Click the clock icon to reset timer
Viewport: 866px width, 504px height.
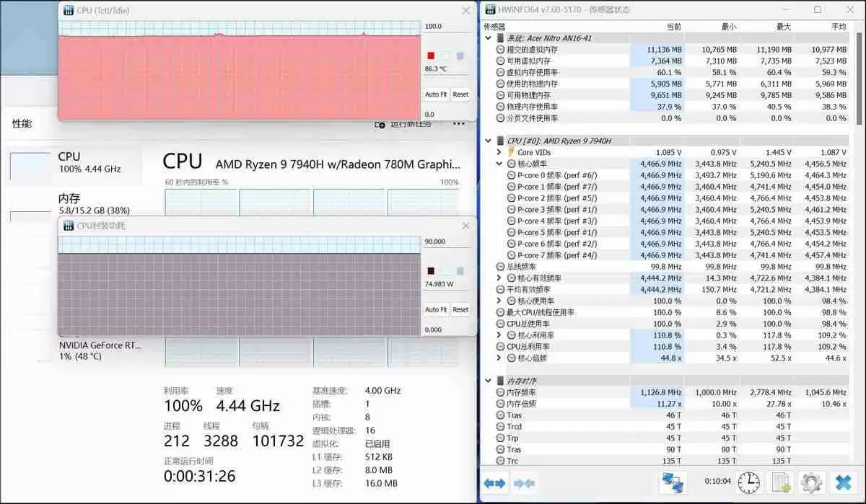pos(748,482)
